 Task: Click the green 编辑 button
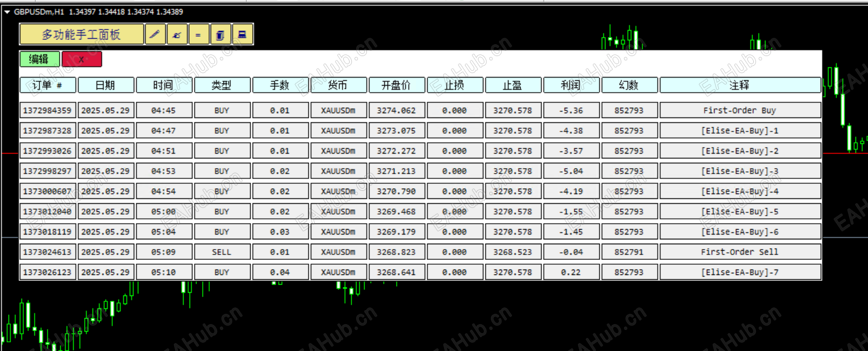coord(39,59)
